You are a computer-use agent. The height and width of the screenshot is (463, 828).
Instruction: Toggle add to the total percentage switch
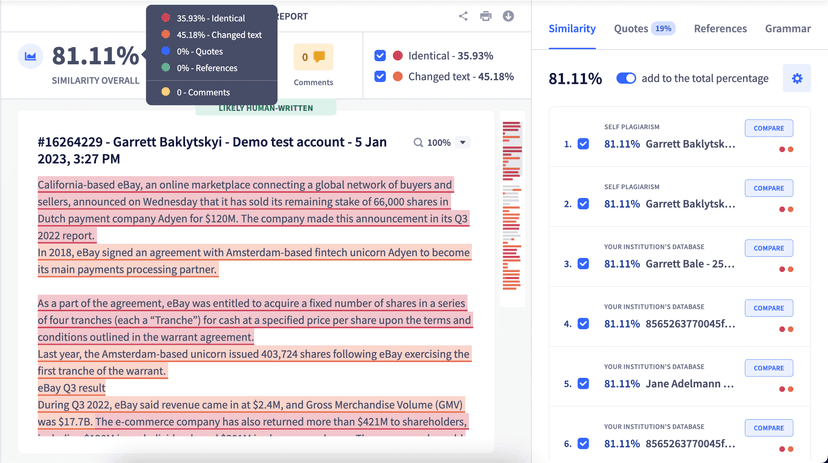click(x=626, y=78)
